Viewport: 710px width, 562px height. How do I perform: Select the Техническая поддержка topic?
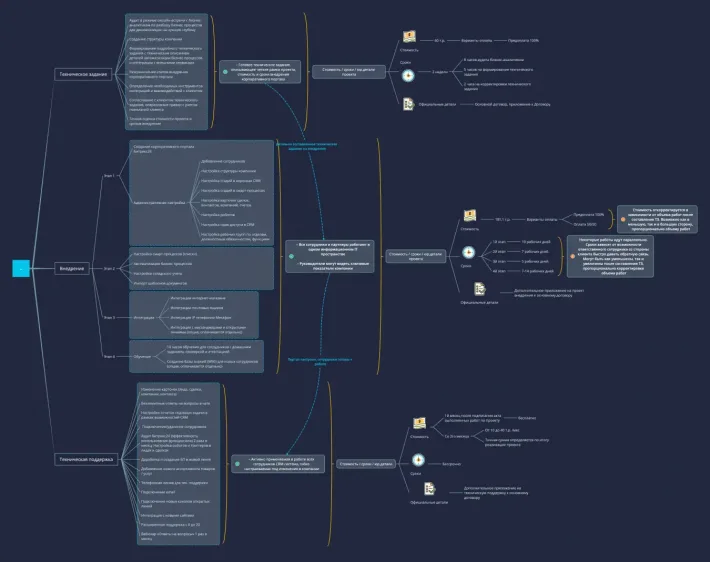(86, 459)
